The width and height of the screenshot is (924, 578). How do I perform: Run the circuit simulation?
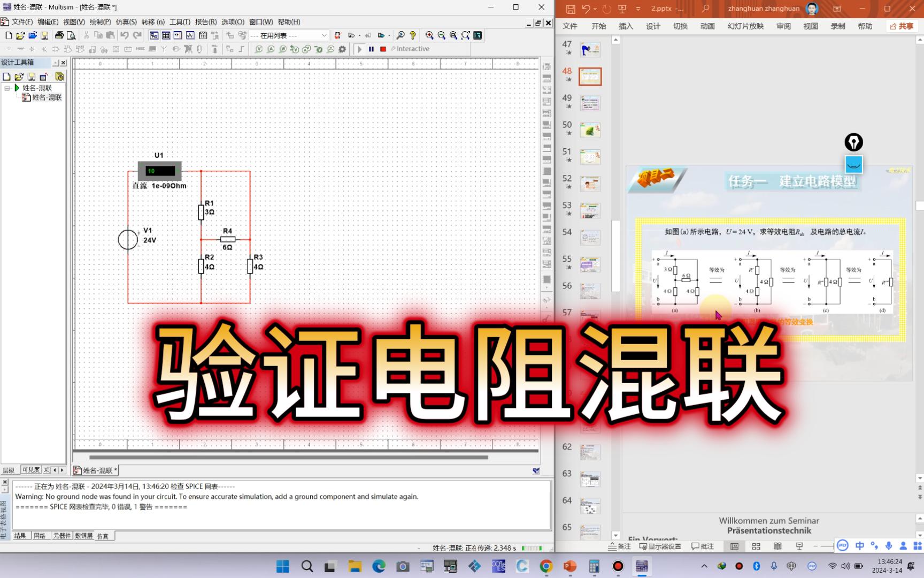pos(359,49)
